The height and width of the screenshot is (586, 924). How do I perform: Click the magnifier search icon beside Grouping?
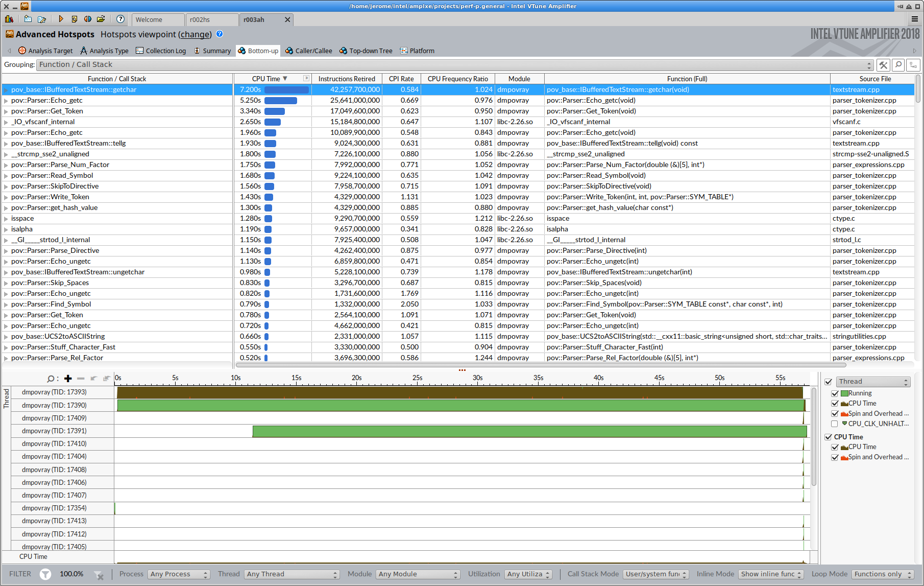tap(898, 65)
